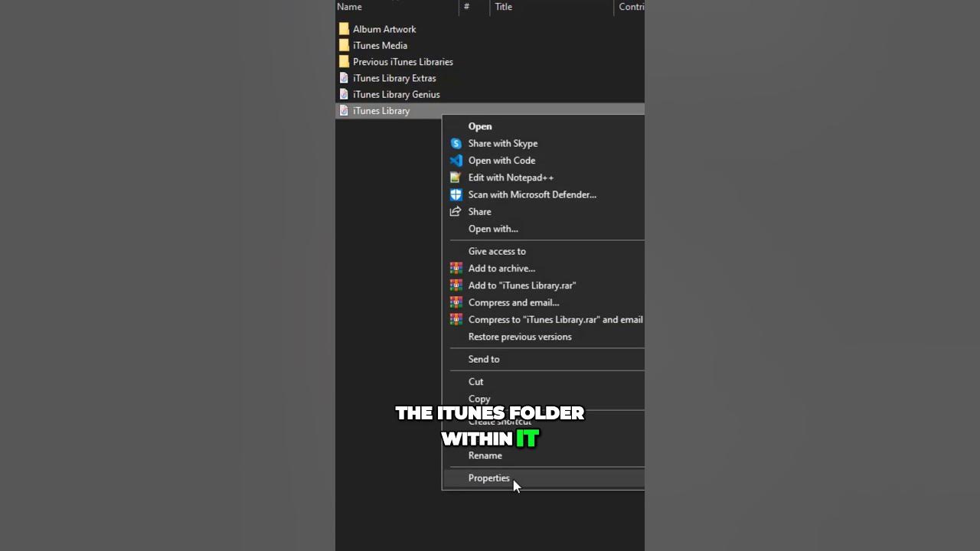Select the Album Artwork folder name
Viewport: 980px width, 551px height.
pyautogui.click(x=384, y=29)
